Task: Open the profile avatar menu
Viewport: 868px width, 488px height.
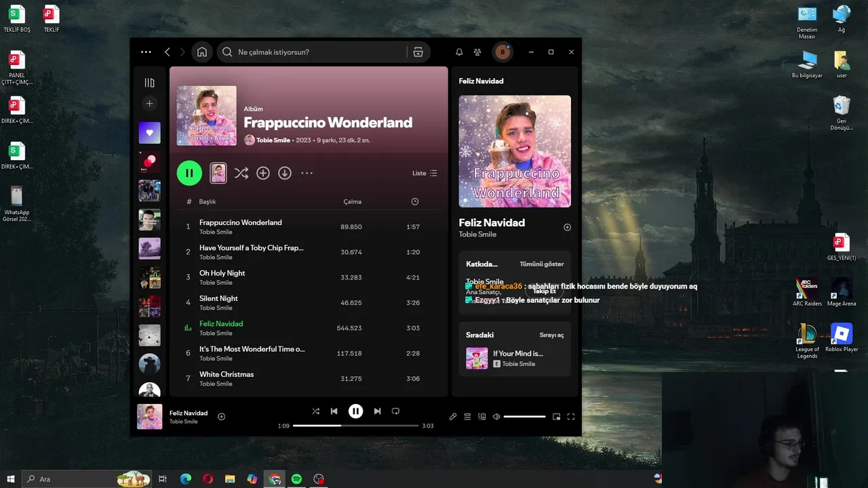Action: pos(502,52)
